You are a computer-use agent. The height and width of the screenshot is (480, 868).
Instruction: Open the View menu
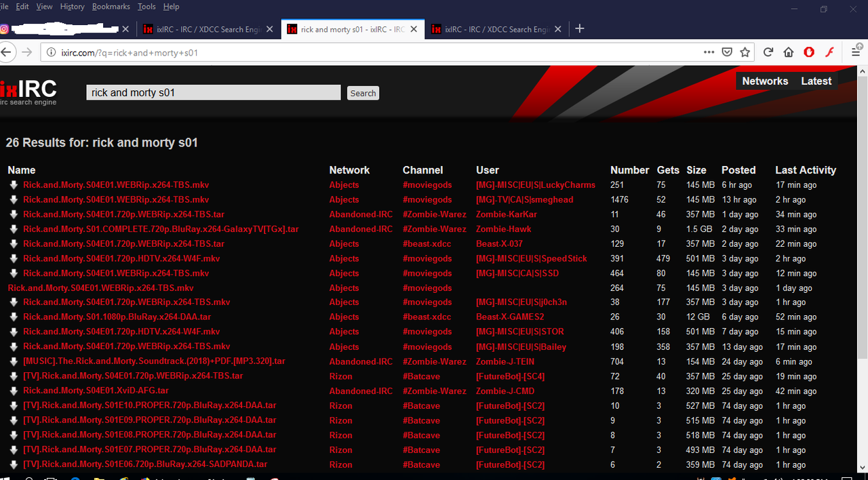pyautogui.click(x=44, y=6)
